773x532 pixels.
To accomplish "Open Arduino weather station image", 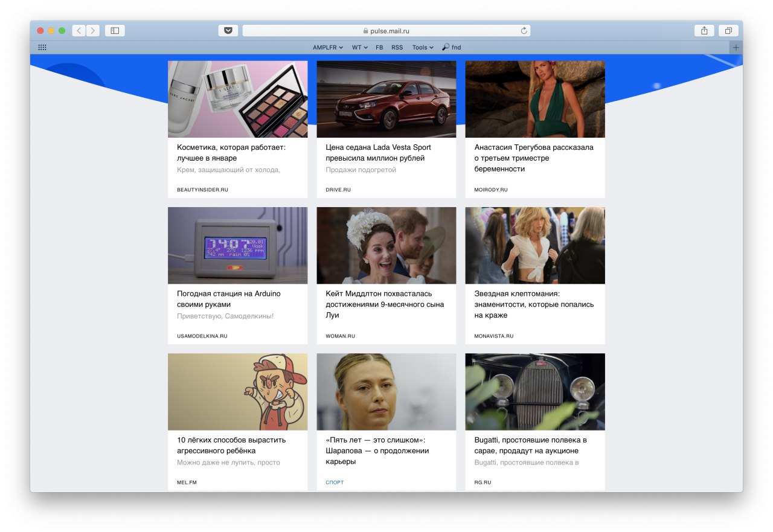I will tap(237, 245).
